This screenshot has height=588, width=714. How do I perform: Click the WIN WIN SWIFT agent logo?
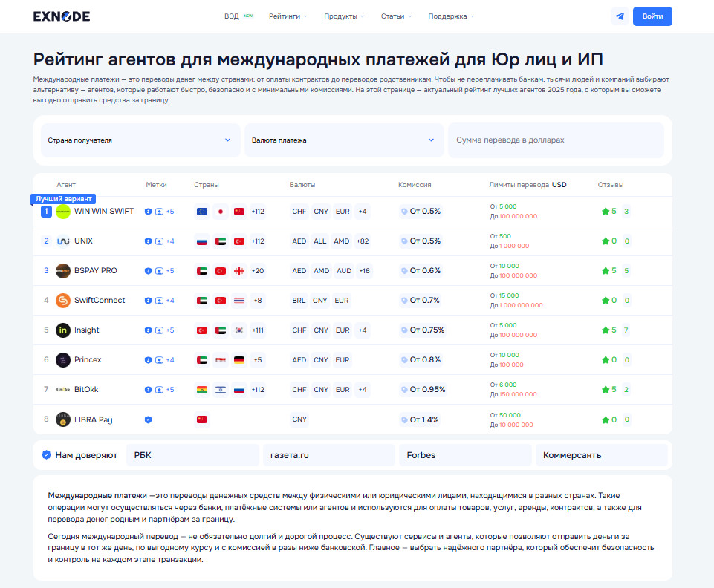(63, 212)
